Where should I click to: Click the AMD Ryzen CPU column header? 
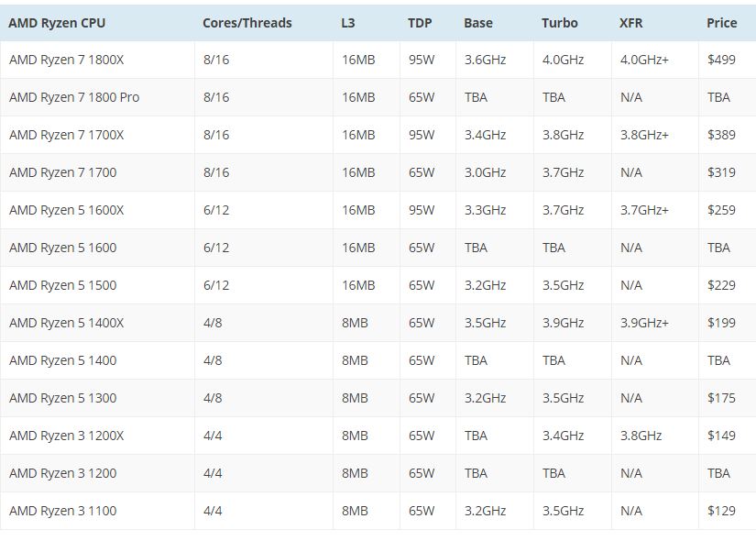(x=57, y=23)
